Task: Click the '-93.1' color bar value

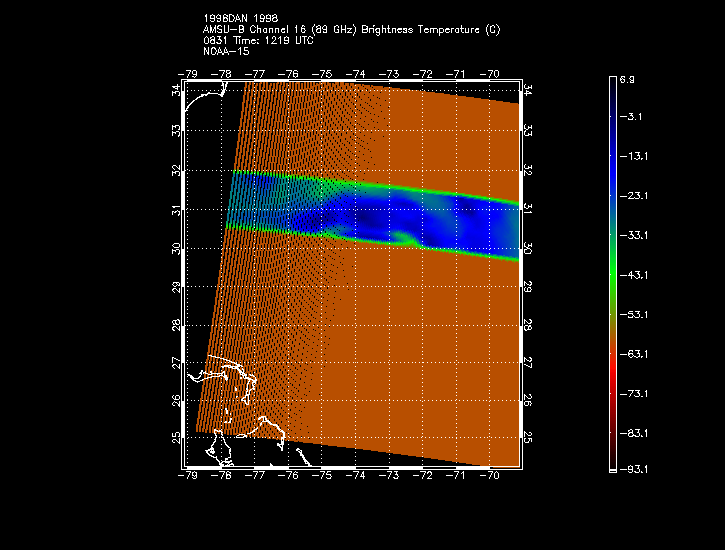Action: (634, 470)
